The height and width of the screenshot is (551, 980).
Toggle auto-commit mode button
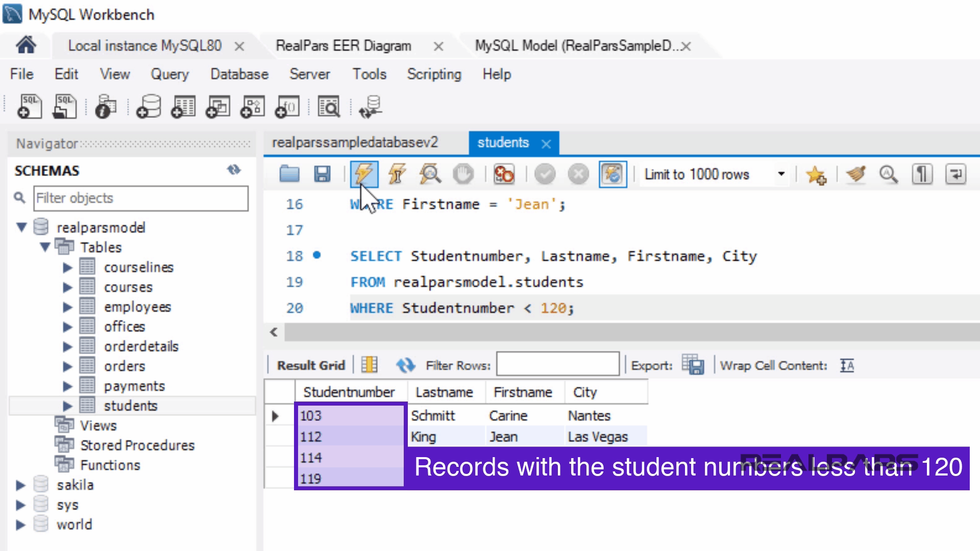[612, 174]
